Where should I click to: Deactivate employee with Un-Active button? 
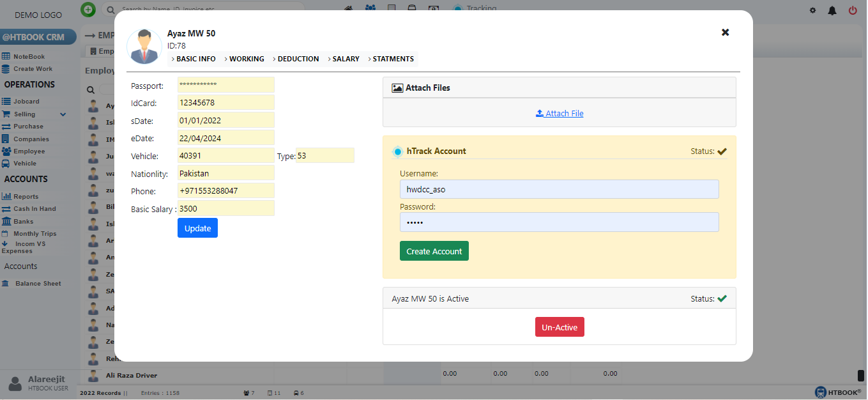point(560,327)
